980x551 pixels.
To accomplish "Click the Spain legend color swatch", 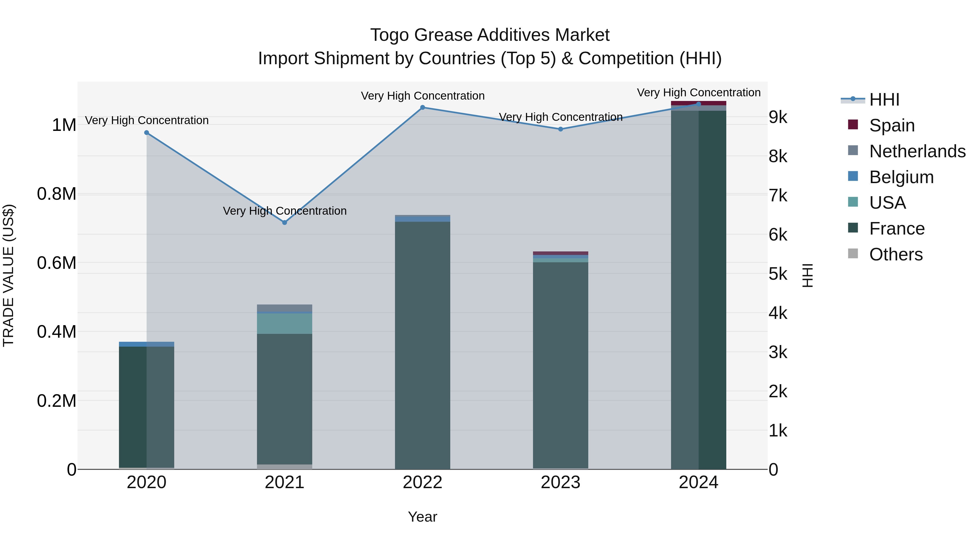I will (853, 124).
